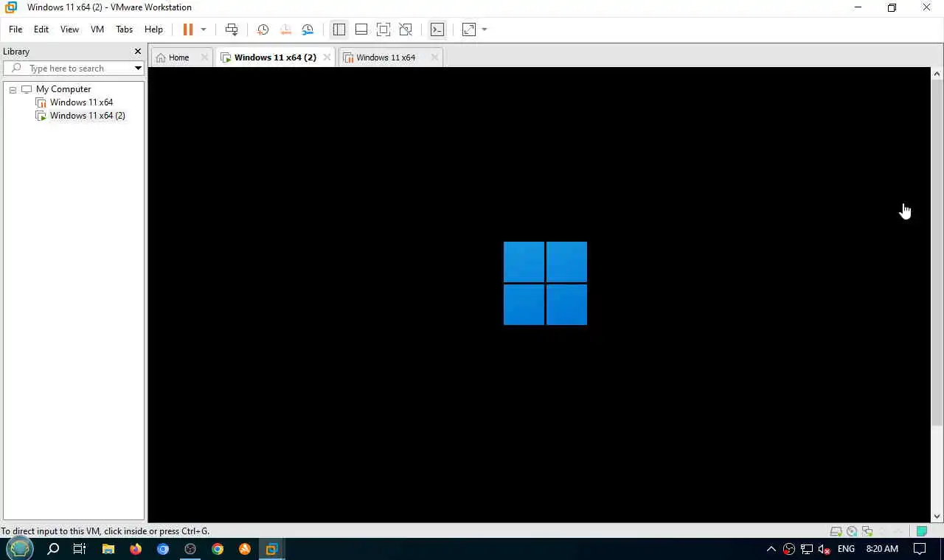The height and width of the screenshot is (560, 944).
Task: Open the Windows Start menu
Action: (20, 549)
